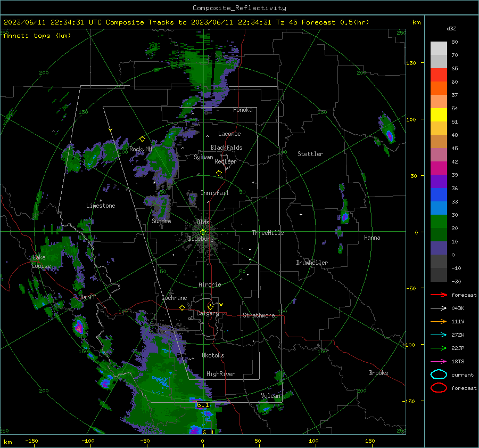This screenshot has height=448, width=479.
Task: Pick the light gray 70–80 dBZ swatch
Action: [439, 48]
